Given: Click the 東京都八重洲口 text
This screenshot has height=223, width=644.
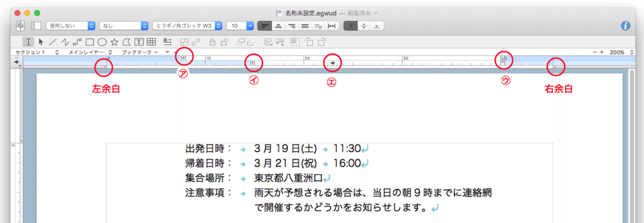Looking at the screenshot, I should click(x=288, y=177).
